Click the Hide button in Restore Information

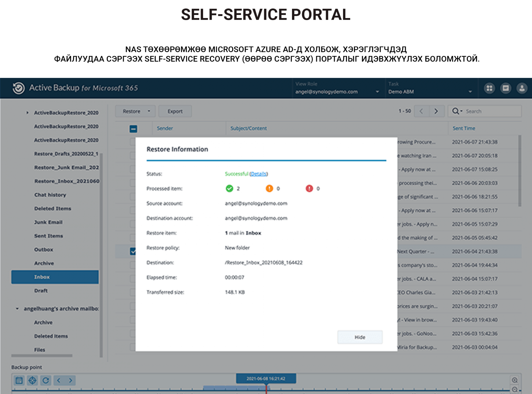click(360, 337)
